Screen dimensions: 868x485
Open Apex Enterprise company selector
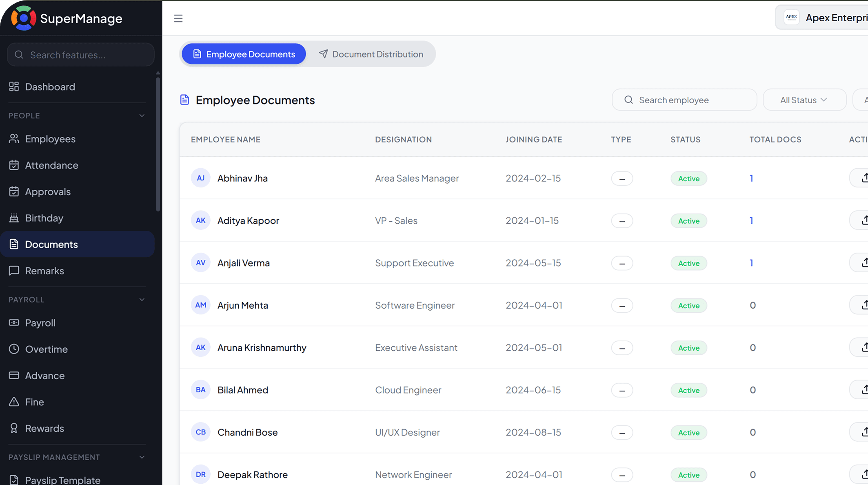pos(822,18)
